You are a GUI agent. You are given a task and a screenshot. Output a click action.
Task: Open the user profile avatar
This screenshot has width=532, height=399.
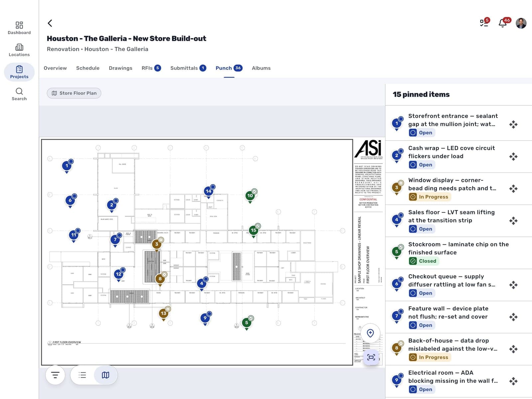click(521, 23)
